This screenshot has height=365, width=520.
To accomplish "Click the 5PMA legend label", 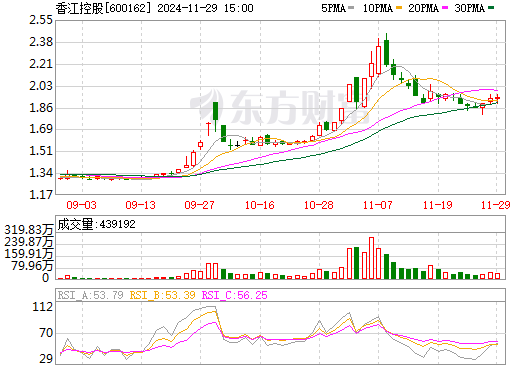I will [333, 8].
